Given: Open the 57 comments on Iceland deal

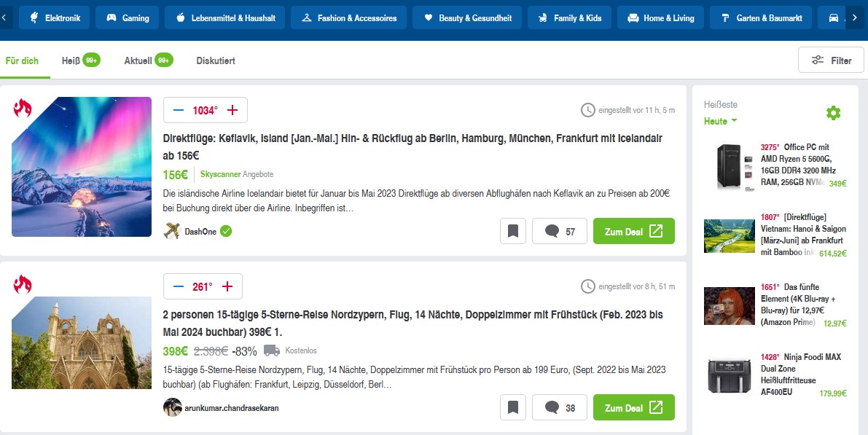Looking at the screenshot, I should (560, 231).
